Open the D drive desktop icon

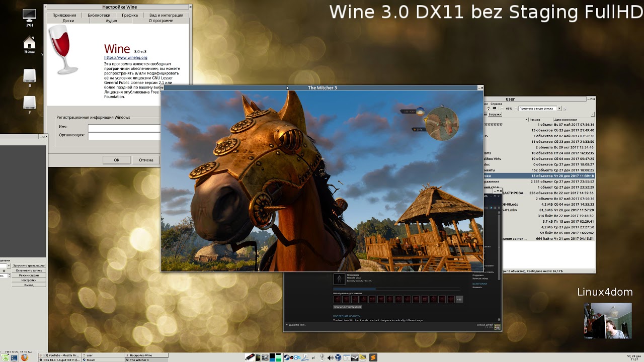tap(30, 77)
